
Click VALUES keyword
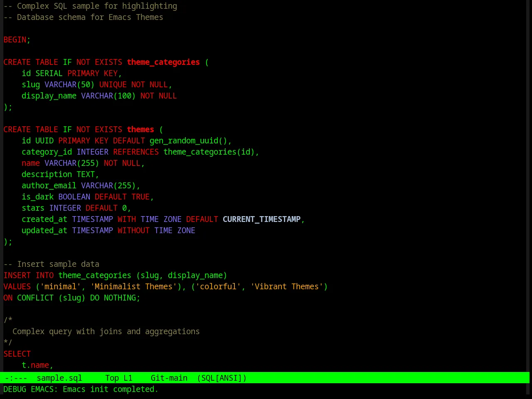click(17, 286)
